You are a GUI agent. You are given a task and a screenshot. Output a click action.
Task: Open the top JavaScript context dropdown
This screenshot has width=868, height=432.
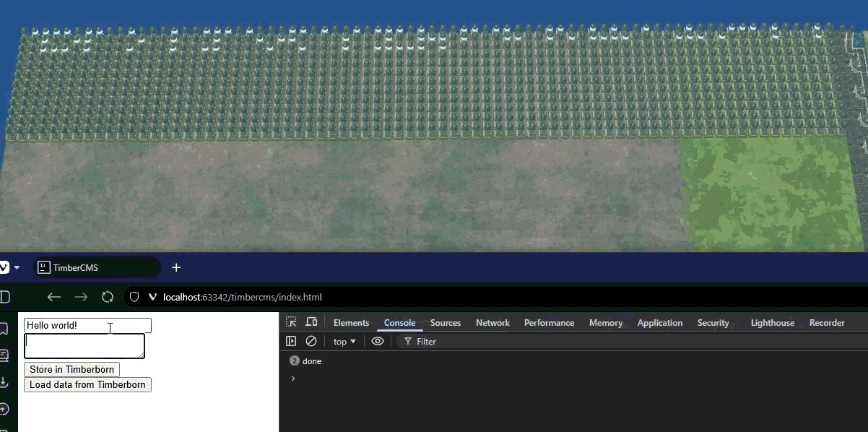[344, 341]
